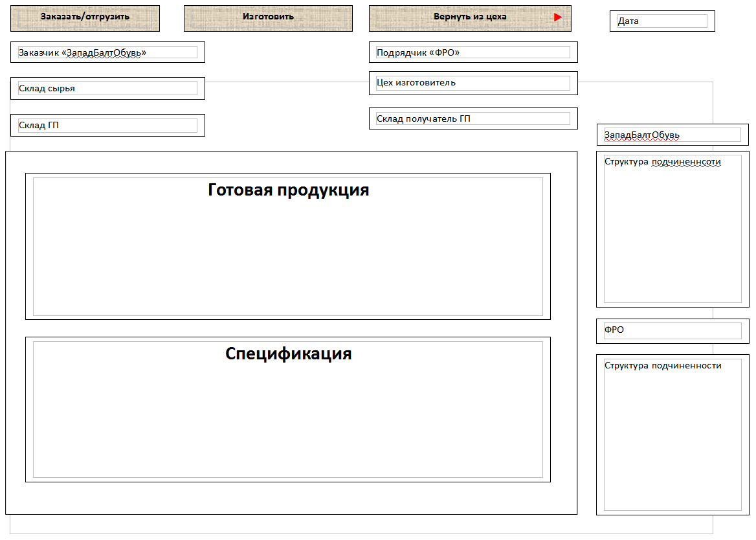Click the Заказчик «ЗападБалтОбувь» field

[x=107, y=52]
